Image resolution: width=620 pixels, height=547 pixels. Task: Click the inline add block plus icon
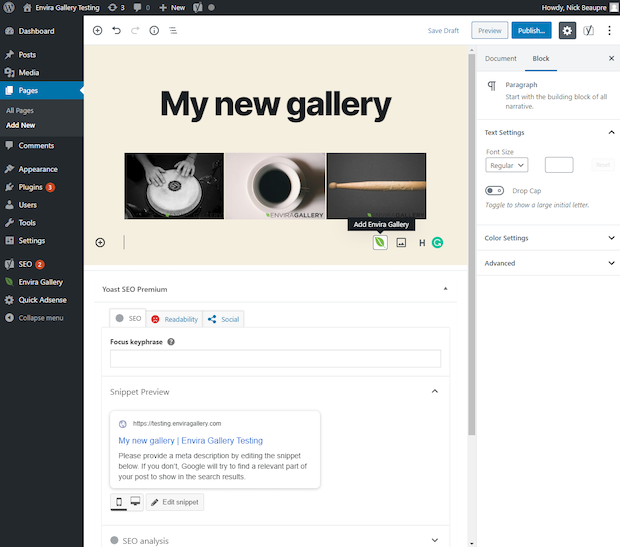coord(100,242)
